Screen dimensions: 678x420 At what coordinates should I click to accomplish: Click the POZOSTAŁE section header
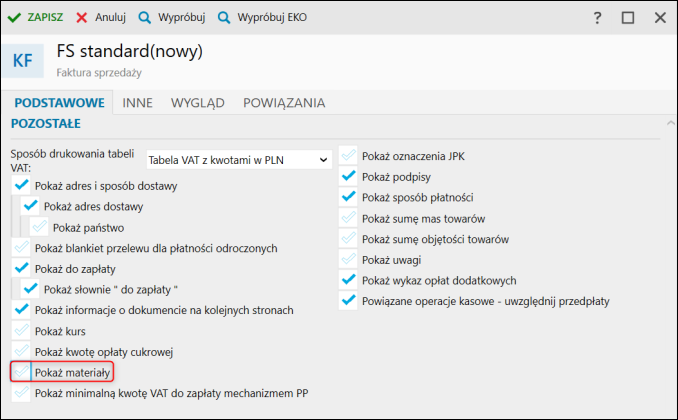[46, 124]
